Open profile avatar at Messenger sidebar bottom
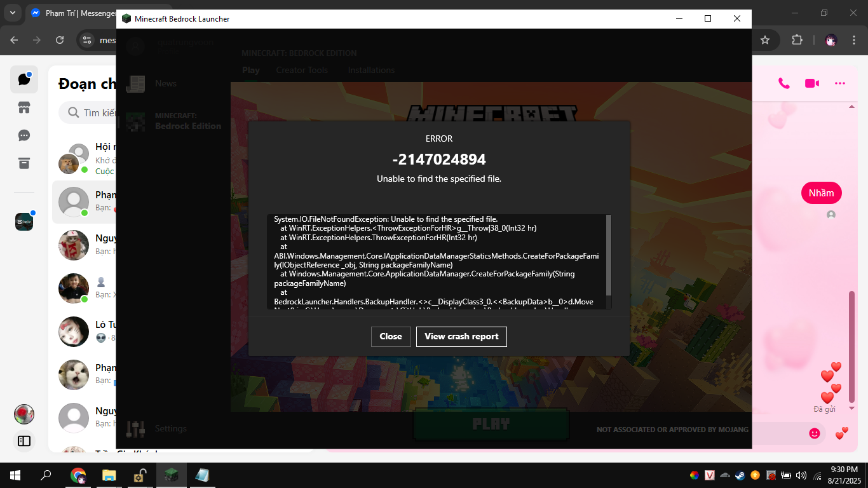868x488 pixels. 24,414
